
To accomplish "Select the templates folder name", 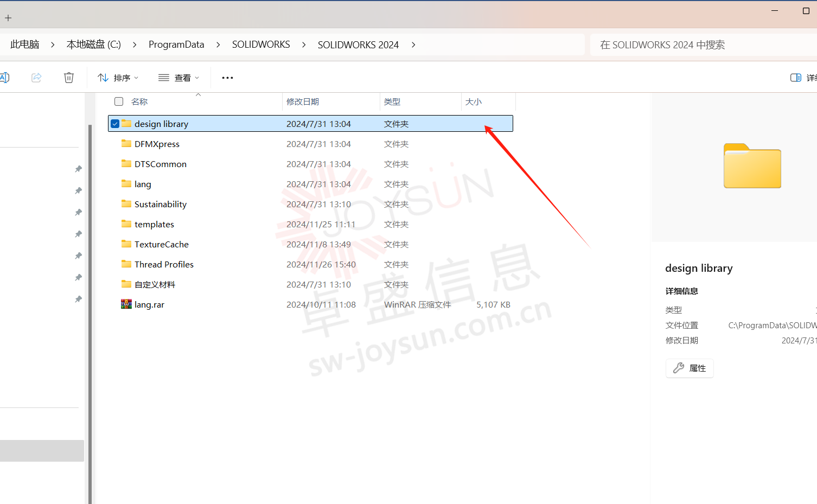I will click(154, 224).
